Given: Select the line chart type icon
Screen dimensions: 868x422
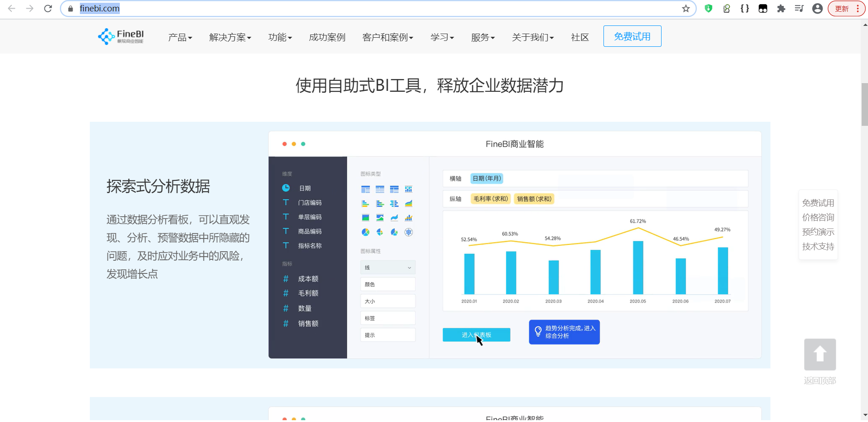Looking at the screenshot, I should point(394,218).
